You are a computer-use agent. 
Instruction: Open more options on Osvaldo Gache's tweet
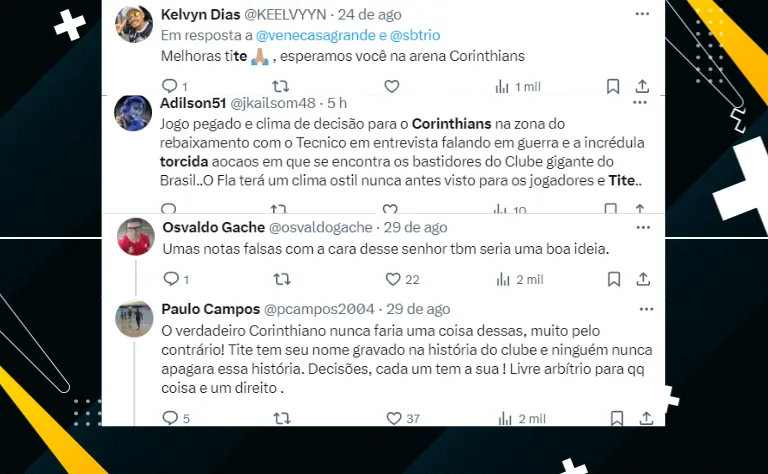[x=642, y=227]
